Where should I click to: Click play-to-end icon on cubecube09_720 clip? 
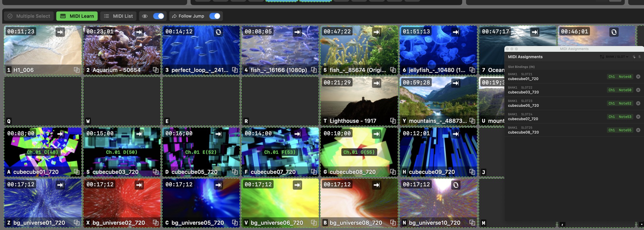pyautogui.click(x=456, y=134)
